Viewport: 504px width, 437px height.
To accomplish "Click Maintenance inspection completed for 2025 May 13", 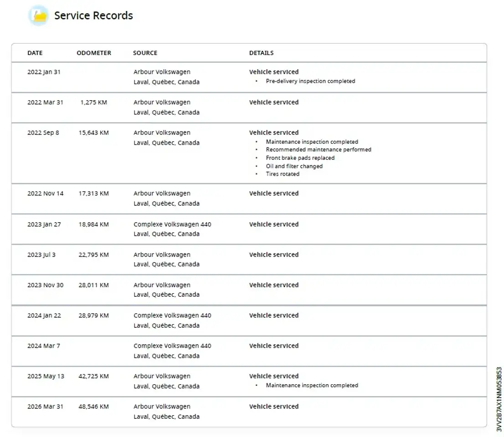I will 312,385.
